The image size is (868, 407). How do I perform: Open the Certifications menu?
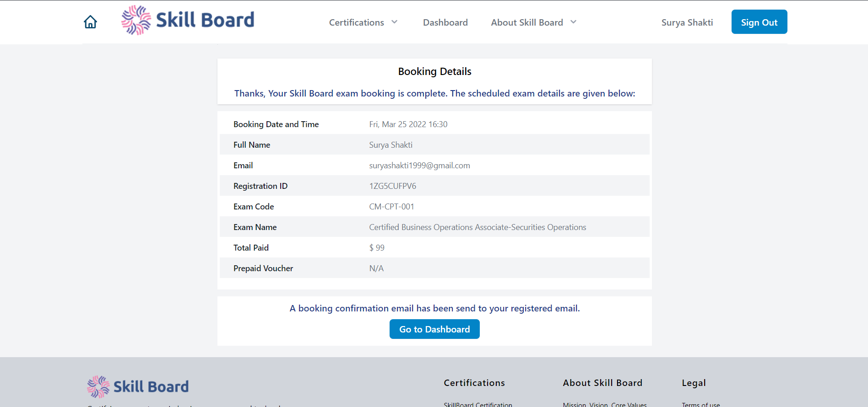pos(357,22)
